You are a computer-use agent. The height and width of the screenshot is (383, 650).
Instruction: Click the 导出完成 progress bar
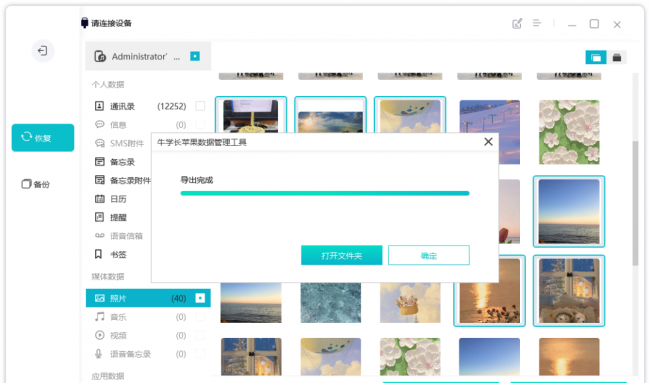pyautogui.click(x=325, y=193)
